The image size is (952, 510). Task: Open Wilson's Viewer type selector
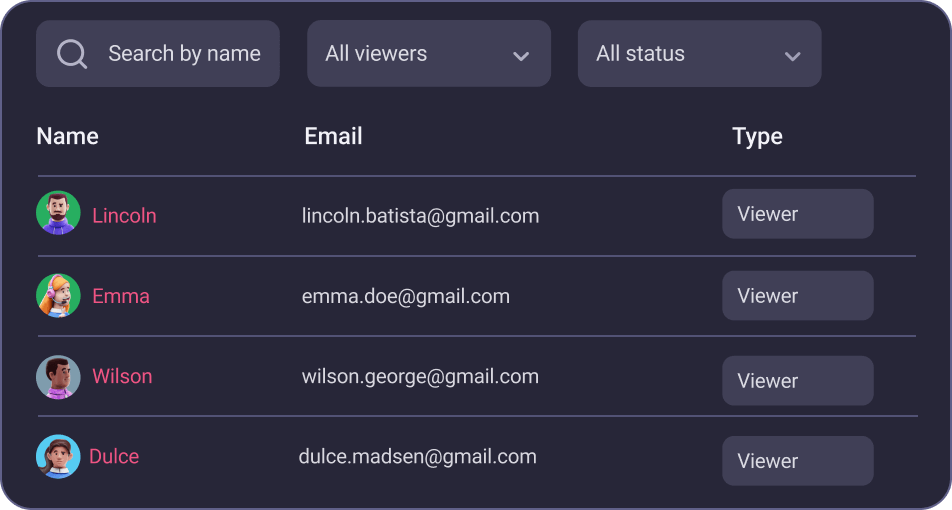797,381
